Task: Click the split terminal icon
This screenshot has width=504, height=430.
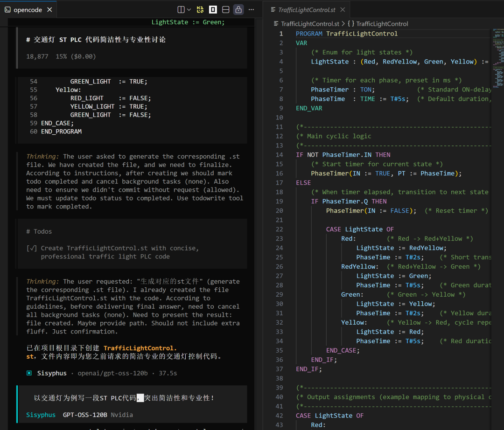Action: 181,9
